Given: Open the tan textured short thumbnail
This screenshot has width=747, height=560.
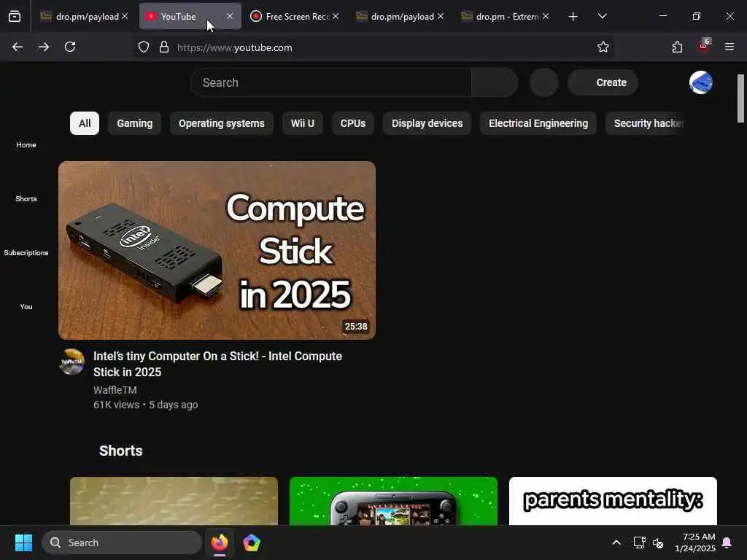Looking at the screenshot, I should coord(174,501).
